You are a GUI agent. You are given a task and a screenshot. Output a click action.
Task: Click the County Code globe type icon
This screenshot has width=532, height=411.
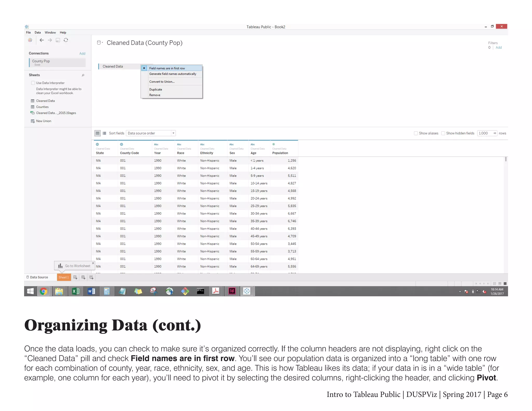pos(122,144)
